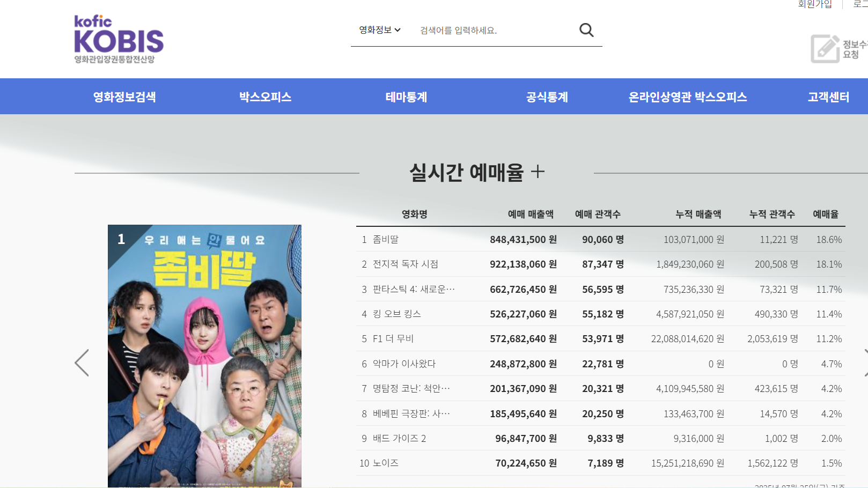Select movie 베베핀 극장판: 사…
Viewport: 868px width, 488px height.
(x=411, y=413)
